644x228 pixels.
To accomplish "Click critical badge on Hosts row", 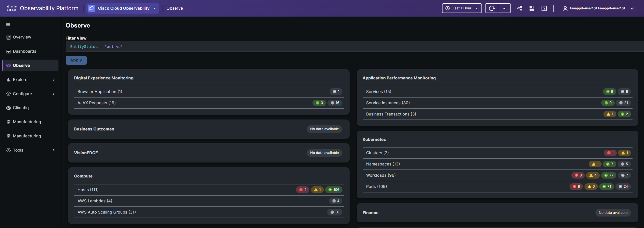I will click(x=303, y=190).
